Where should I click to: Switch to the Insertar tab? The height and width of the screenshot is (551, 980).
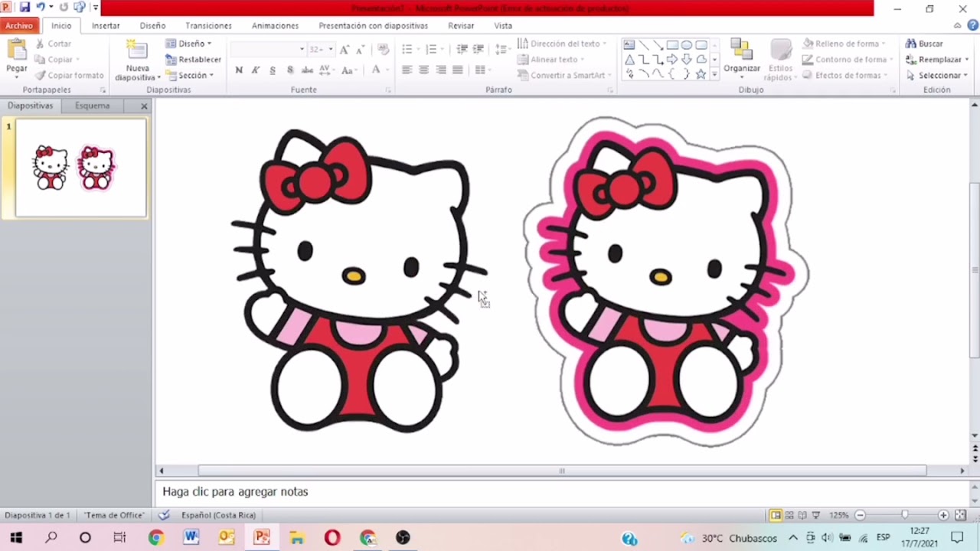pyautogui.click(x=106, y=26)
